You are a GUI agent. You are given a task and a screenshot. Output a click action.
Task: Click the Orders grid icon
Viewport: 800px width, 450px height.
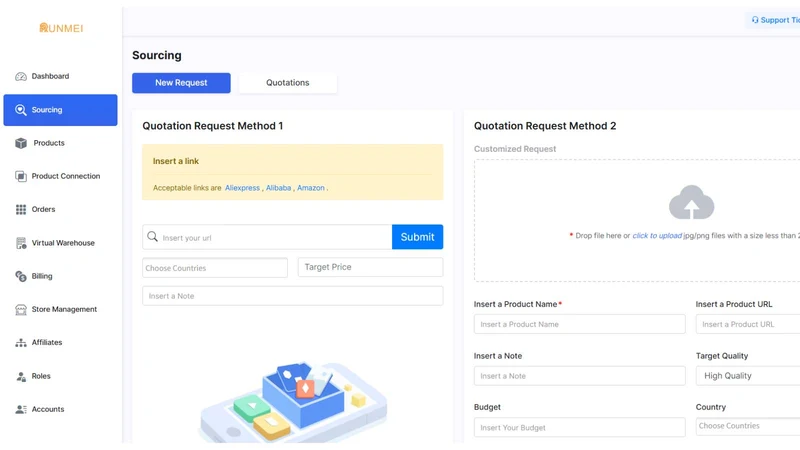pos(21,209)
